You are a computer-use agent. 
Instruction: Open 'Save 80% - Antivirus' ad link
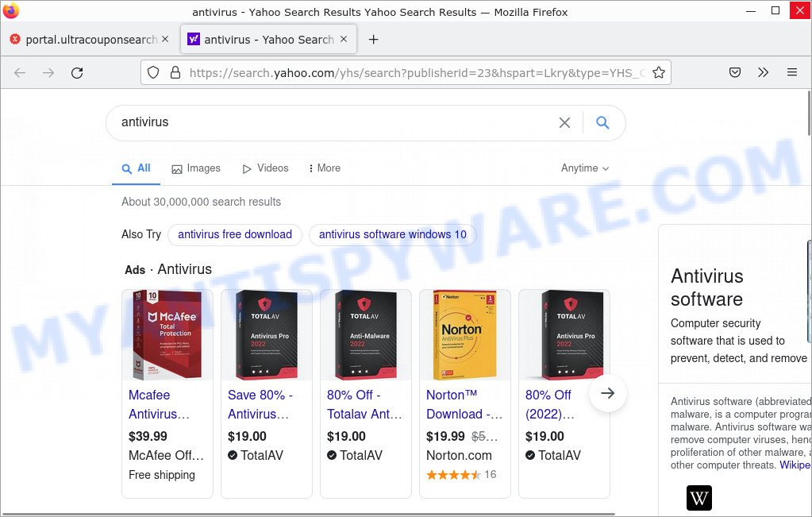pos(260,404)
